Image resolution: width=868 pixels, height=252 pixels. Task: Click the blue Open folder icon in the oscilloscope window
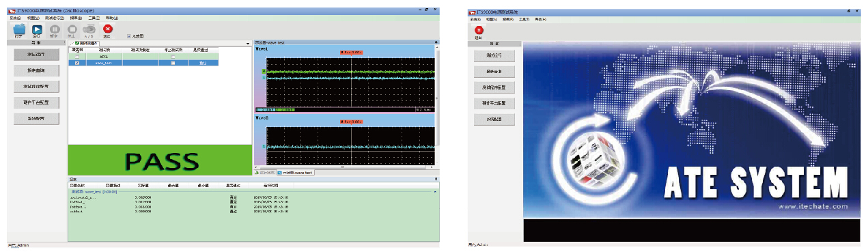pyautogui.click(x=19, y=29)
